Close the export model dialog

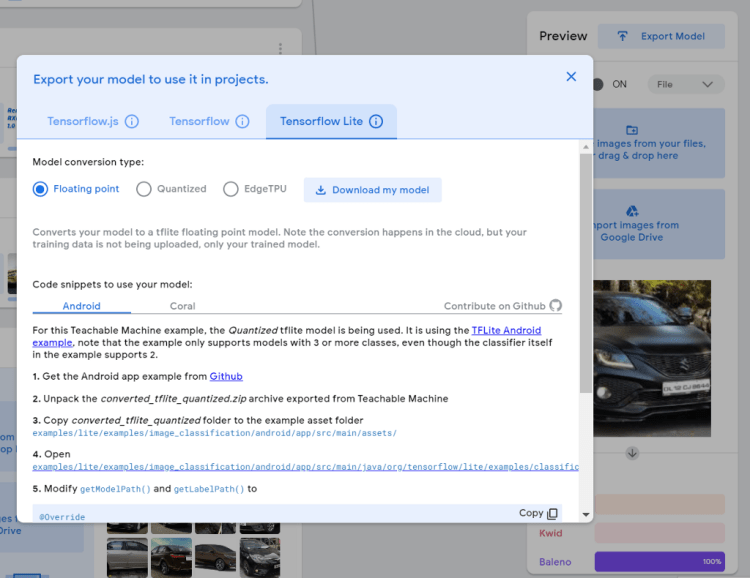571,77
